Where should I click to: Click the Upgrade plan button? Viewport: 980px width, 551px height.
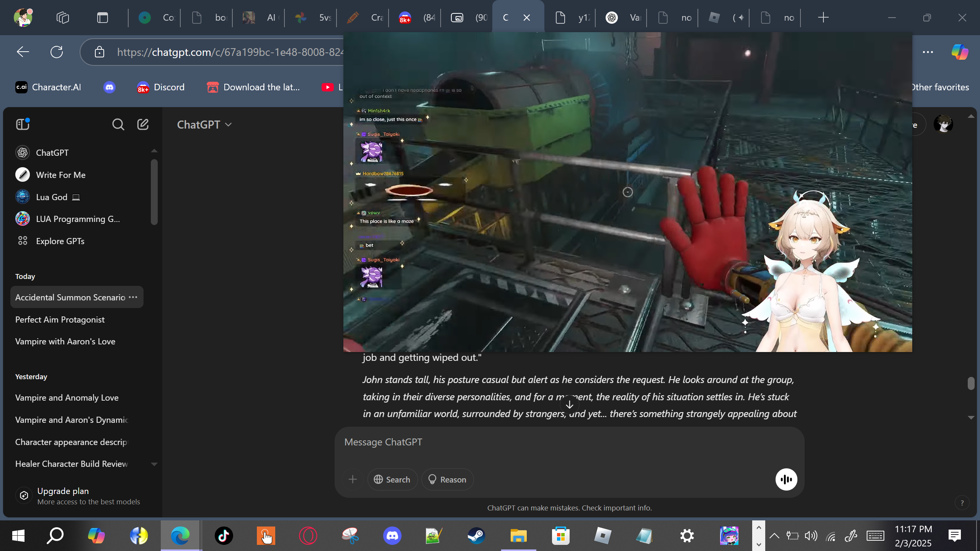81,496
